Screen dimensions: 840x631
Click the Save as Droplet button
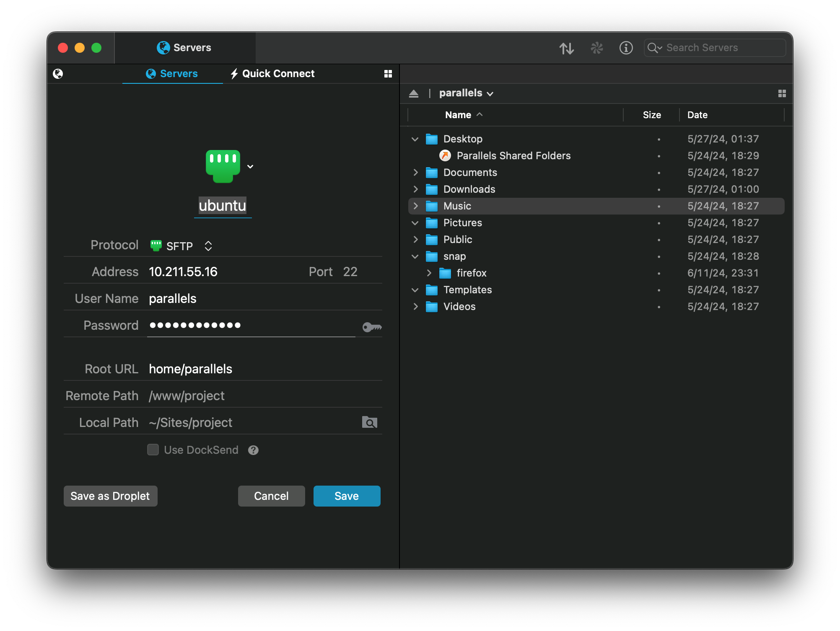pos(111,496)
